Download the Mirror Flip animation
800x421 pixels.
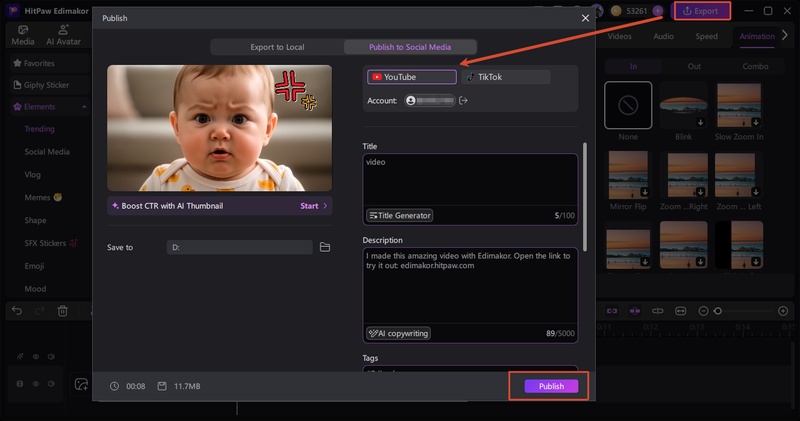645,192
